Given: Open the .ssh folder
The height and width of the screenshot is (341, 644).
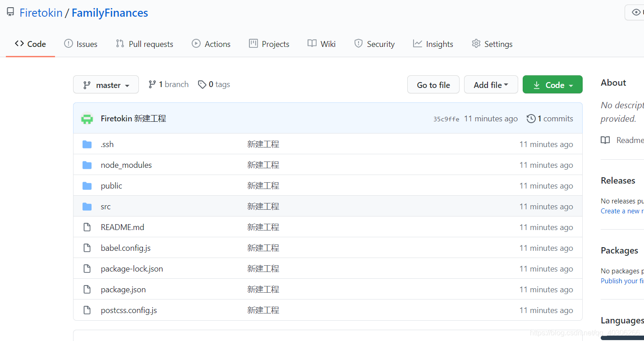Looking at the screenshot, I should pos(107,144).
